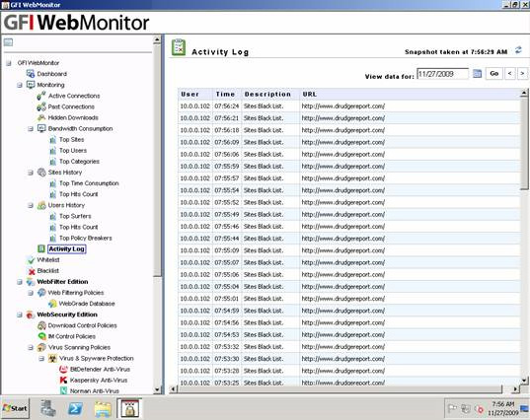Click the Kaspersky Anti-Virus icon
The width and height of the screenshot is (530, 420).
[x=63, y=381]
